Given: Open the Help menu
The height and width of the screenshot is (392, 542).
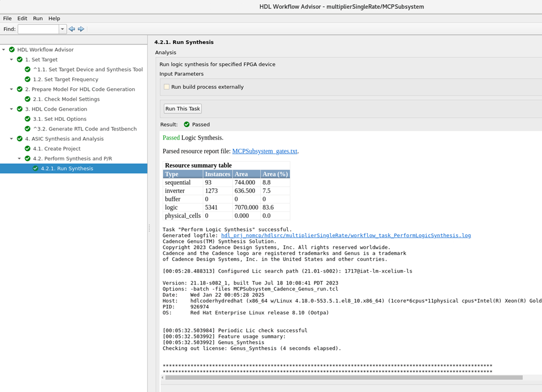Looking at the screenshot, I should click(x=54, y=18).
